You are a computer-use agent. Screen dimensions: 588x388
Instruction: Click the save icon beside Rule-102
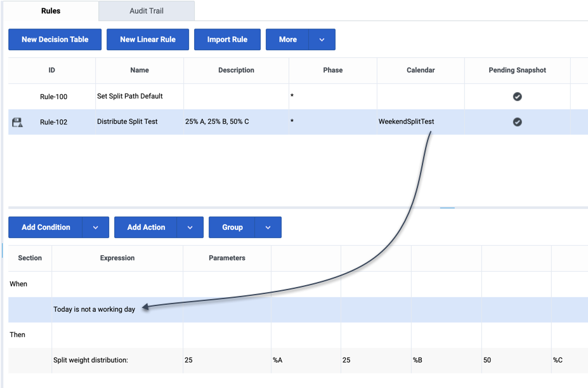click(17, 122)
